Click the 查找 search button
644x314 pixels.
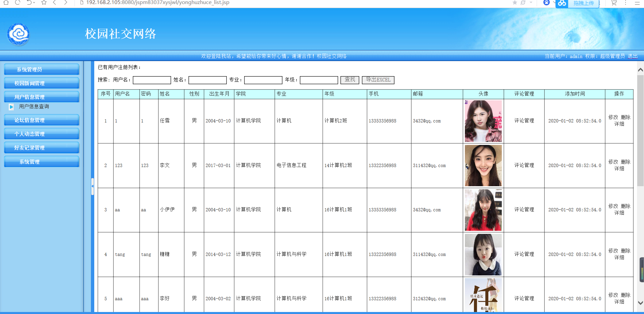tap(350, 80)
